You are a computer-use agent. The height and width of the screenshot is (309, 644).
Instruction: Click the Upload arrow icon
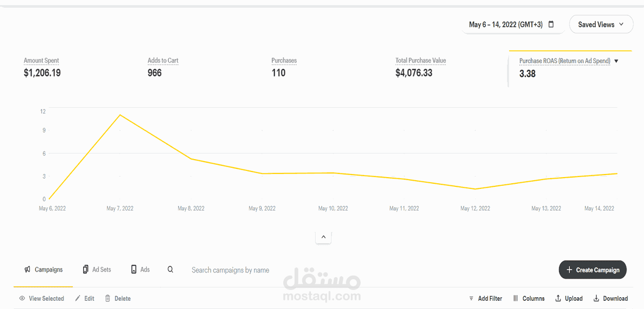point(558,298)
